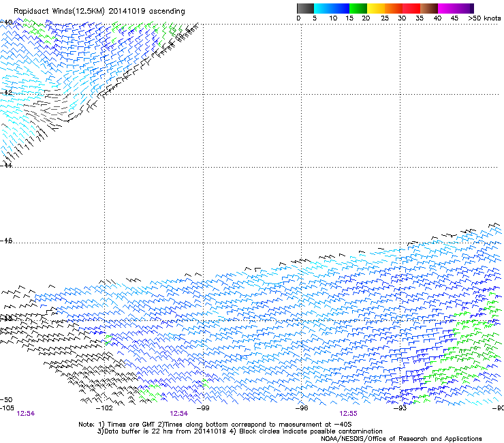504x443 pixels.
Task: Click the "-46" latitude label
Action: [6, 241]
